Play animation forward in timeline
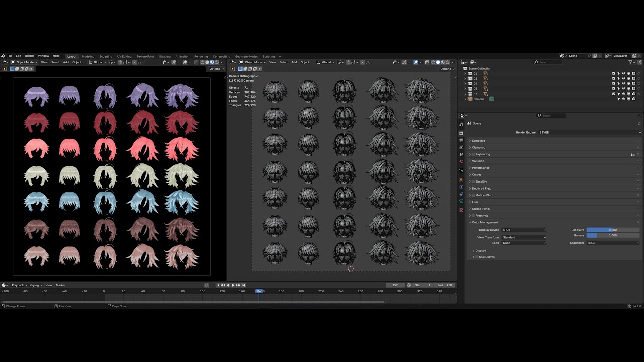644x362 pixels. (x=233, y=285)
